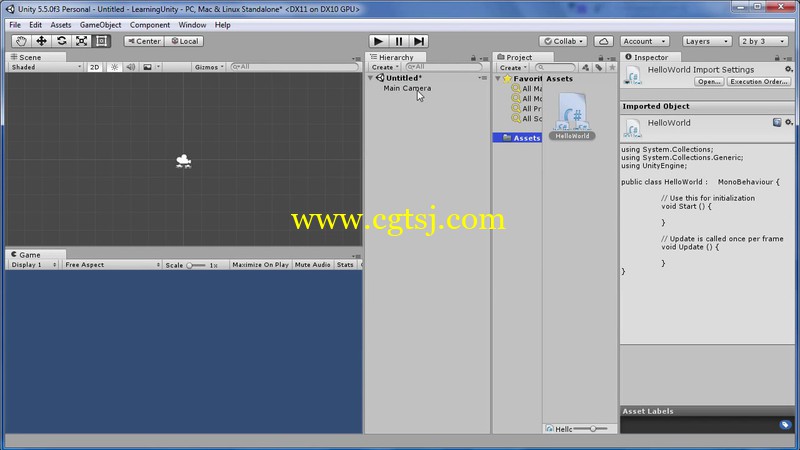The height and width of the screenshot is (450, 800).
Task: Open Hierarchy Create dropdown
Action: 385,67
